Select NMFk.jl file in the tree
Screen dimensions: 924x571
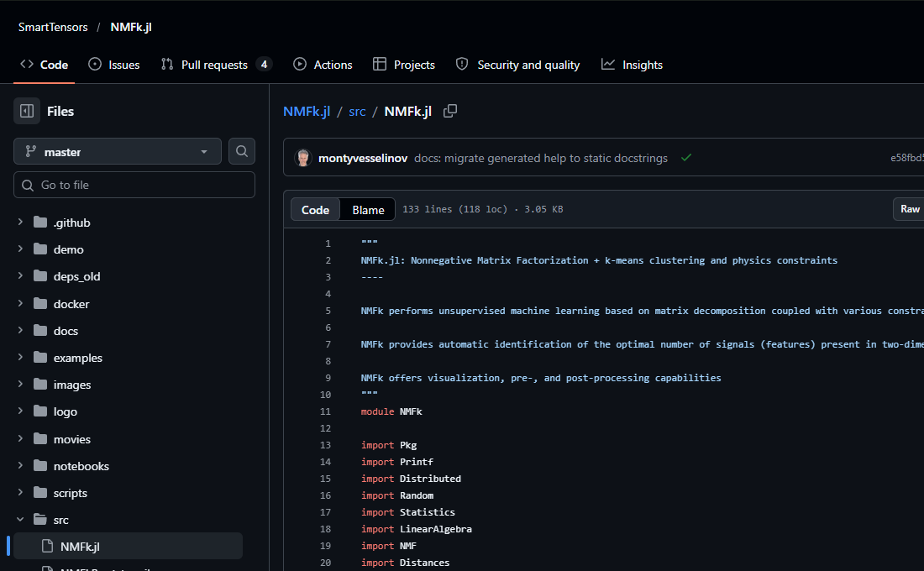coord(128,547)
